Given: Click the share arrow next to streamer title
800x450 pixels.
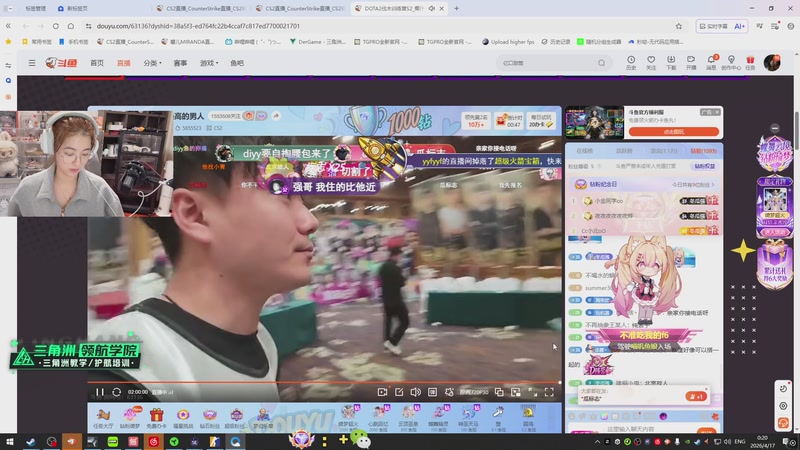Looking at the screenshot, I should pyautogui.click(x=276, y=116).
